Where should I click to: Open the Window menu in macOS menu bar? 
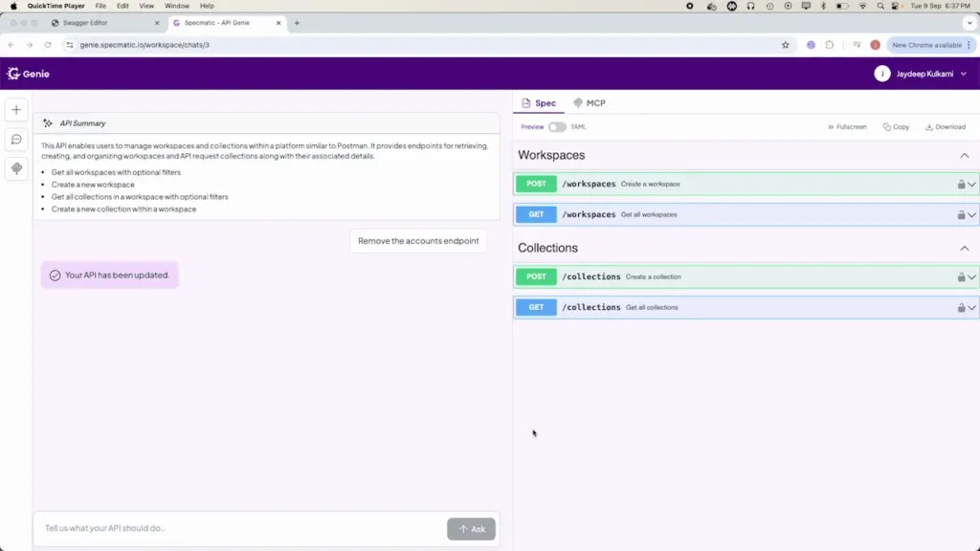tap(176, 6)
